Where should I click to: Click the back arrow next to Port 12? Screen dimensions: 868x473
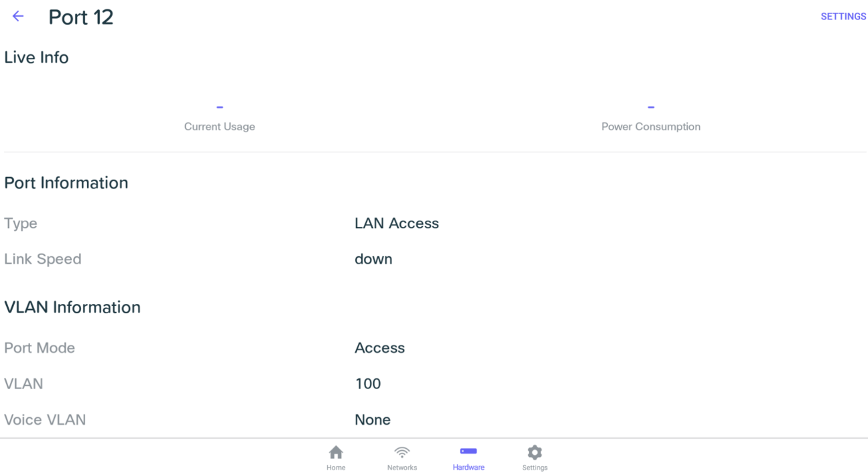pos(17,16)
